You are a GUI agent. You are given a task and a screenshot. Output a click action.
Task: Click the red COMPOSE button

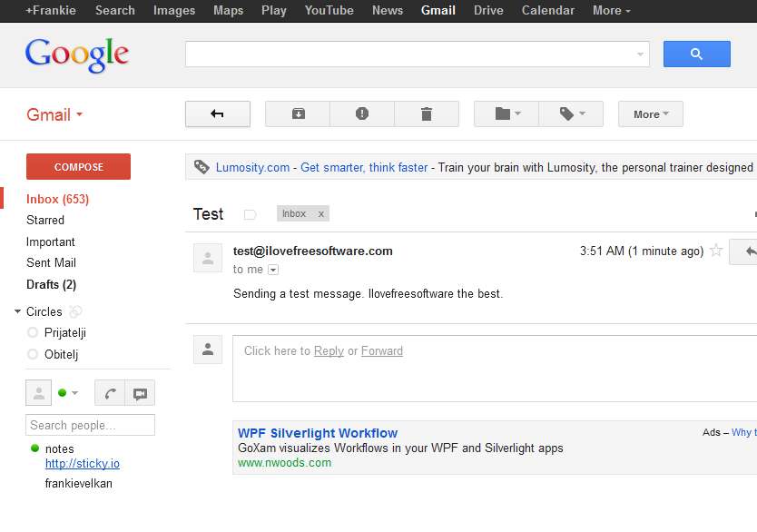(78, 167)
